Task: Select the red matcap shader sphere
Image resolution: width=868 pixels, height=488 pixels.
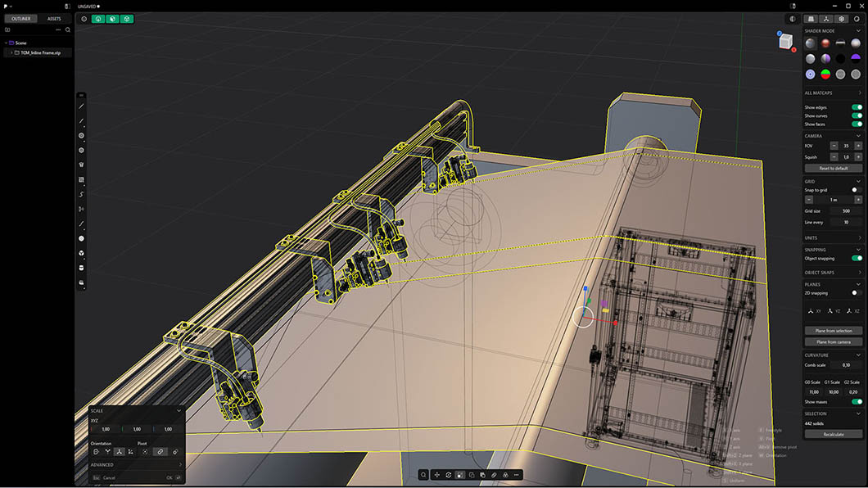Action: point(825,43)
